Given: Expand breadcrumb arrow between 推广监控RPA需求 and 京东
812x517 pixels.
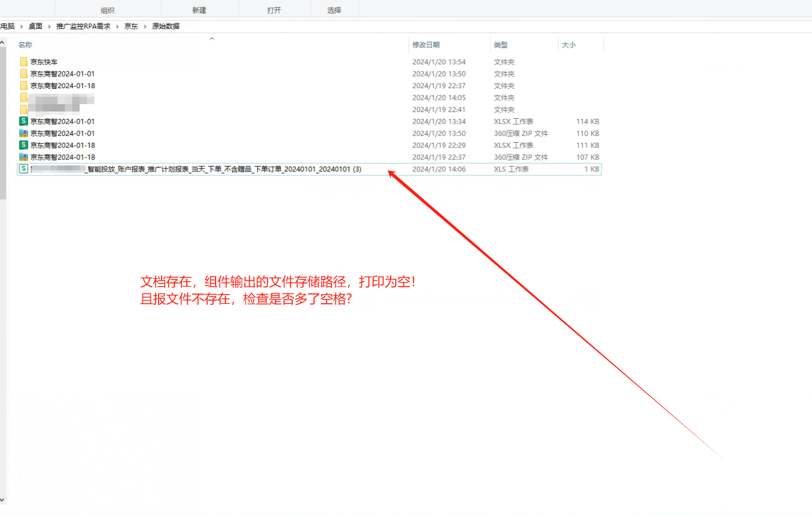Looking at the screenshot, I should [118, 26].
